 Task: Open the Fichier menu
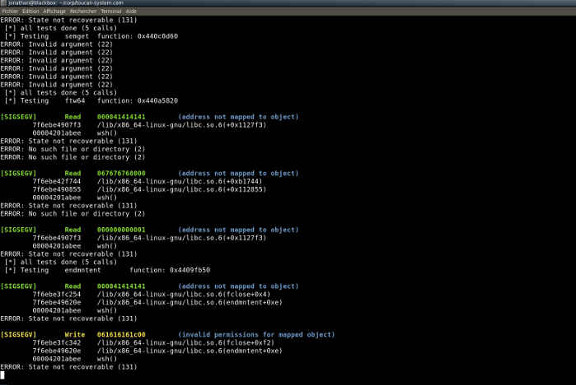[10, 11]
